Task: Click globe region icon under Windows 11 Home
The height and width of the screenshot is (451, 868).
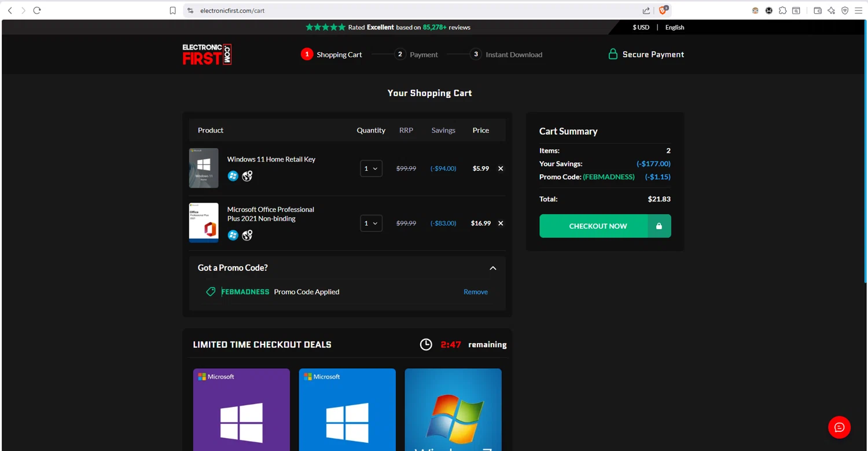Action: click(x=247, y=176)
